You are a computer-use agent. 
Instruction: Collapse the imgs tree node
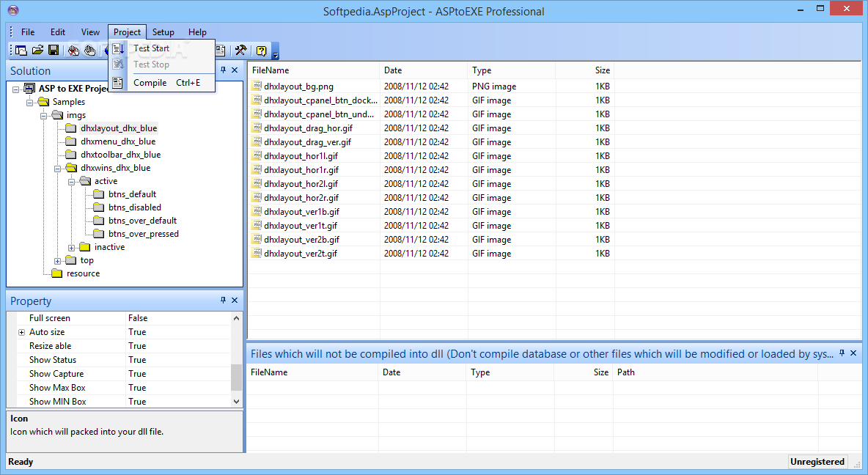[x=44, y=115]
